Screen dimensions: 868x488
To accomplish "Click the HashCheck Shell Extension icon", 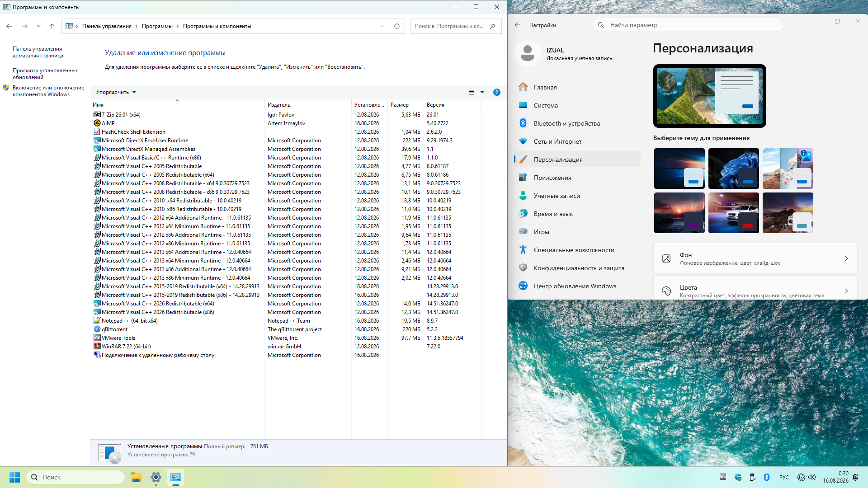I will coord(97,132).
